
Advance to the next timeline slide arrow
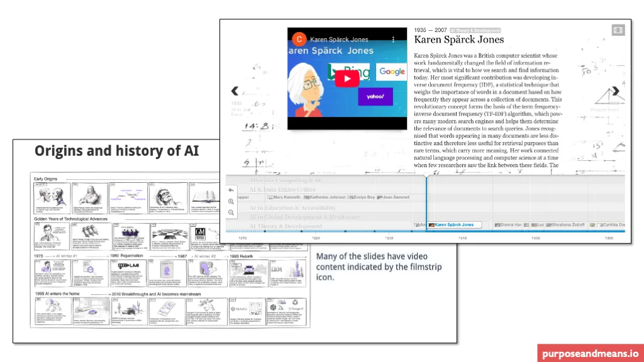[x=616, y=91]
